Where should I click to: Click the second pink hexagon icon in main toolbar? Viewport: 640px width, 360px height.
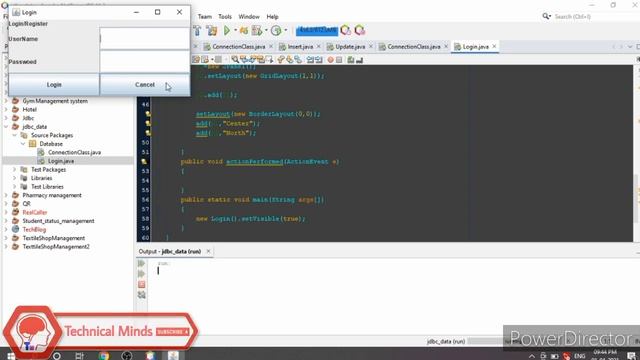tap(360, 30)
